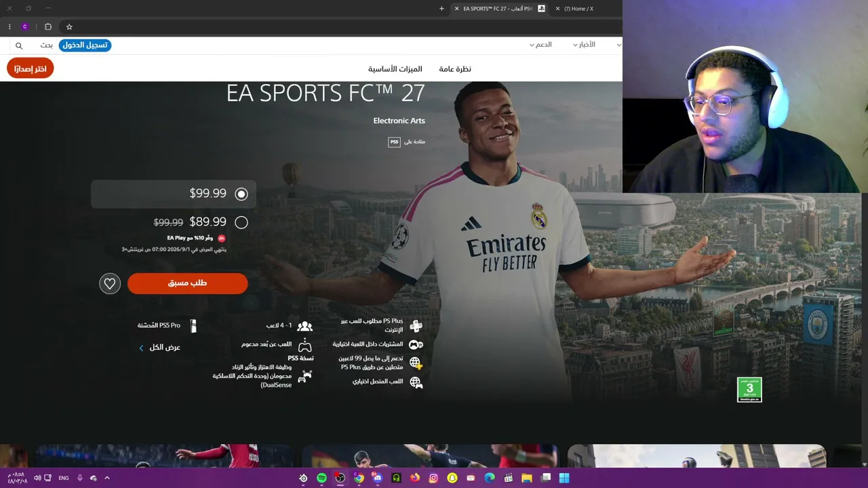Close the Home / X browser tab
868x488 pixels.
click(x=557, y=9)
